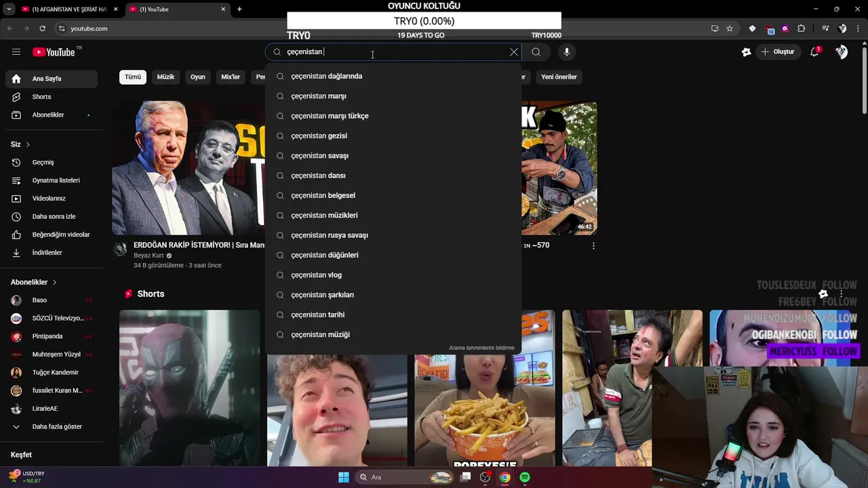
Task: Open Pintipanda channel
Action: 52,336
